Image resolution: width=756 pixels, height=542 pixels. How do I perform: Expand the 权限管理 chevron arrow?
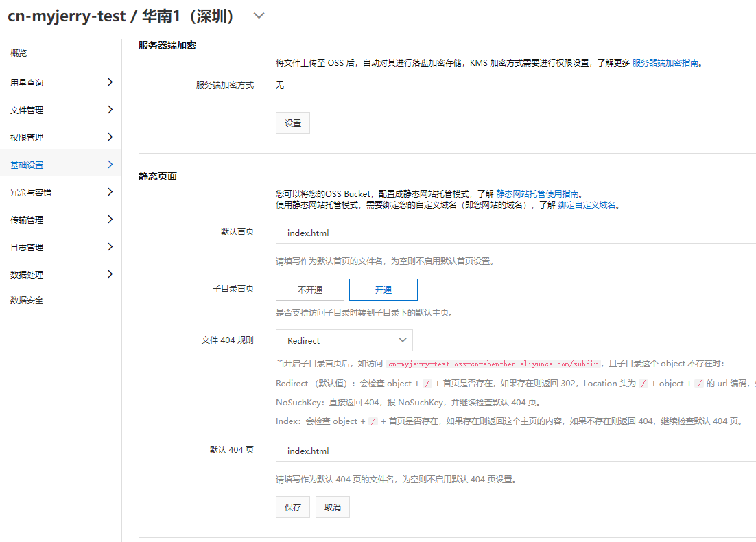110,137
